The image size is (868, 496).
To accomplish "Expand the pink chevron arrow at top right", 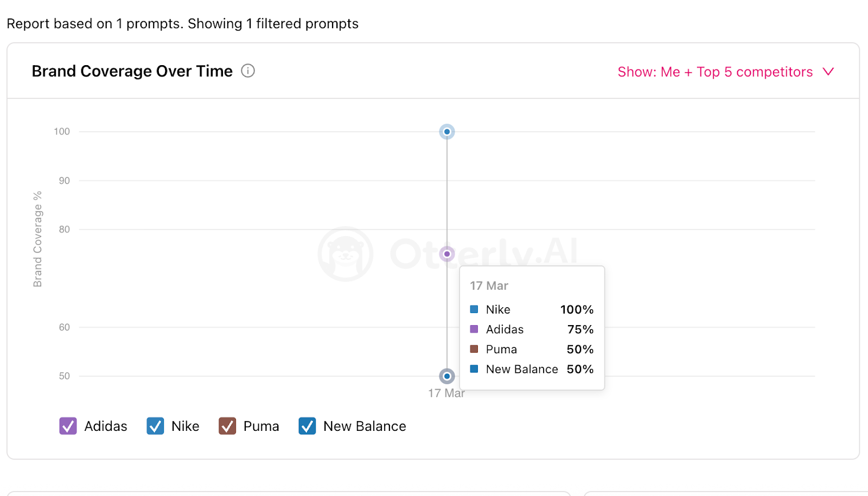I will pos(828,72).
